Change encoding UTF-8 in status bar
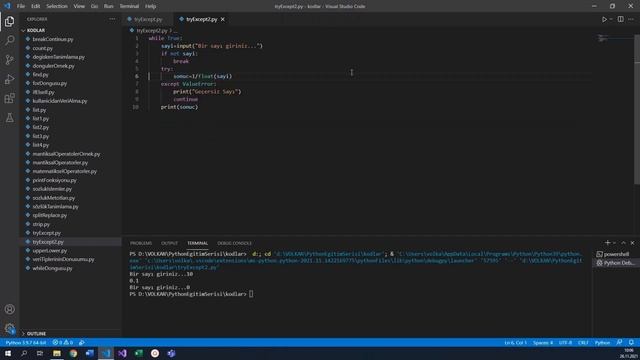Screen dimensions: 640x360 (x=565, y=342)
